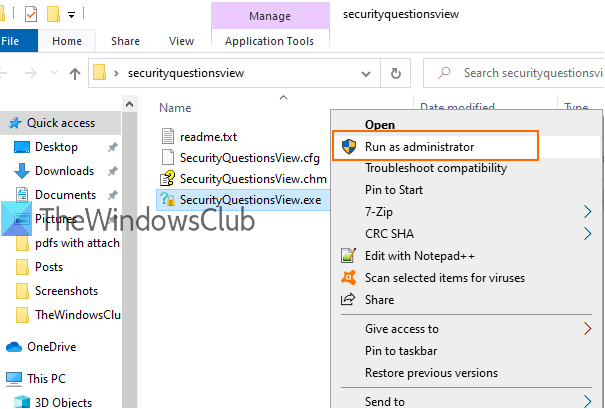
Task: Expand the CRC SHA submenu arrow
Action: [587, 234]
